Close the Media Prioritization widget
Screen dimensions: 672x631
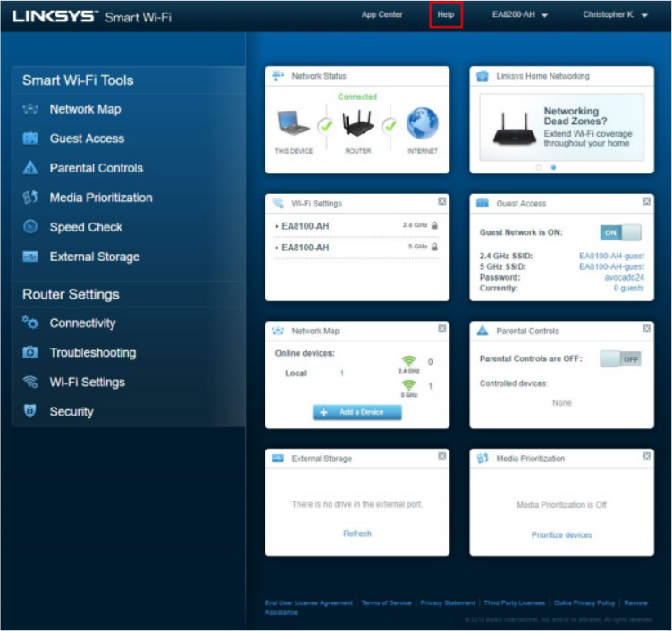pyautogui.click(x=646, y=456)
